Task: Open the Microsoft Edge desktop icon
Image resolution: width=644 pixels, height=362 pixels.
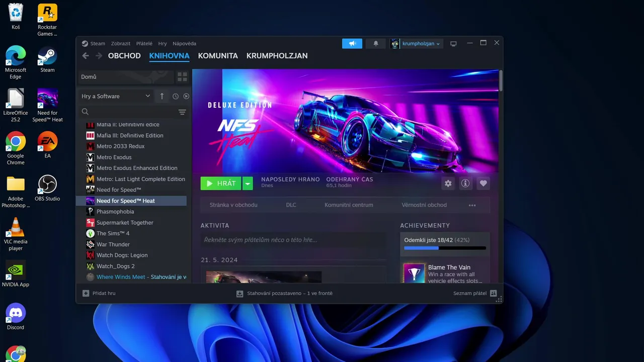Action: tap(16, 62)
